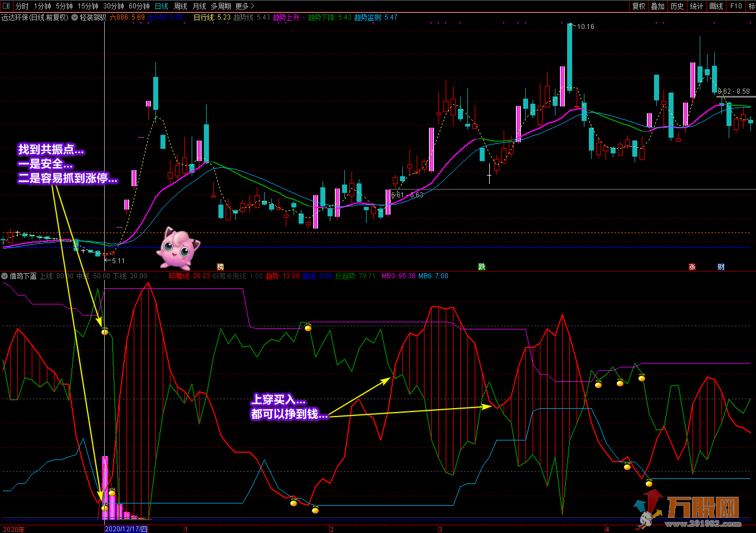The width and height of the screenshot is (756, 533).
Task: Click the 中线: 50.00 parameter text
Action: 93,276
